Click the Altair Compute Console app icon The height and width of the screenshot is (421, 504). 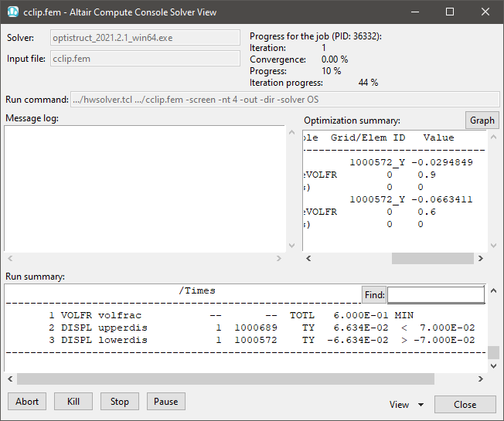(x=12, y=12)
